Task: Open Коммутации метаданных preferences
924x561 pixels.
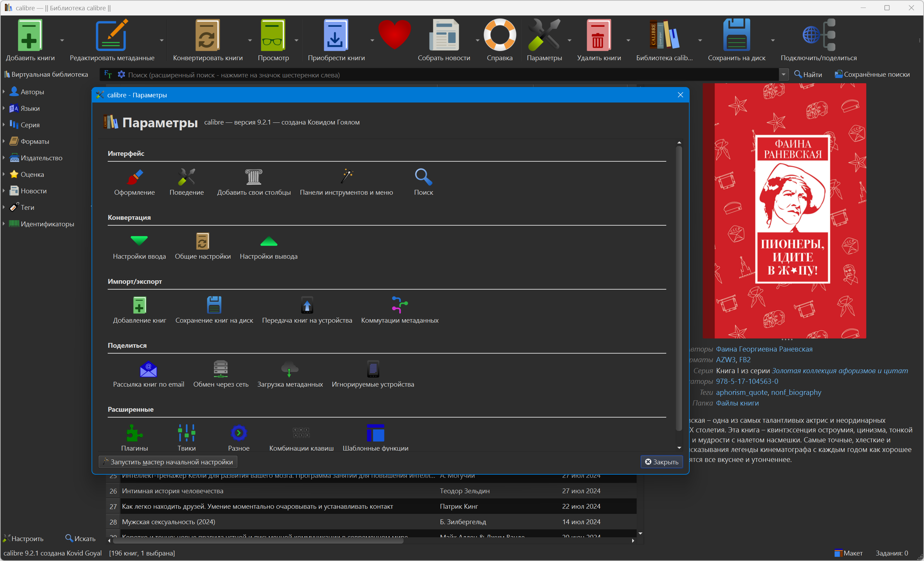Action: tap(400, 310)
